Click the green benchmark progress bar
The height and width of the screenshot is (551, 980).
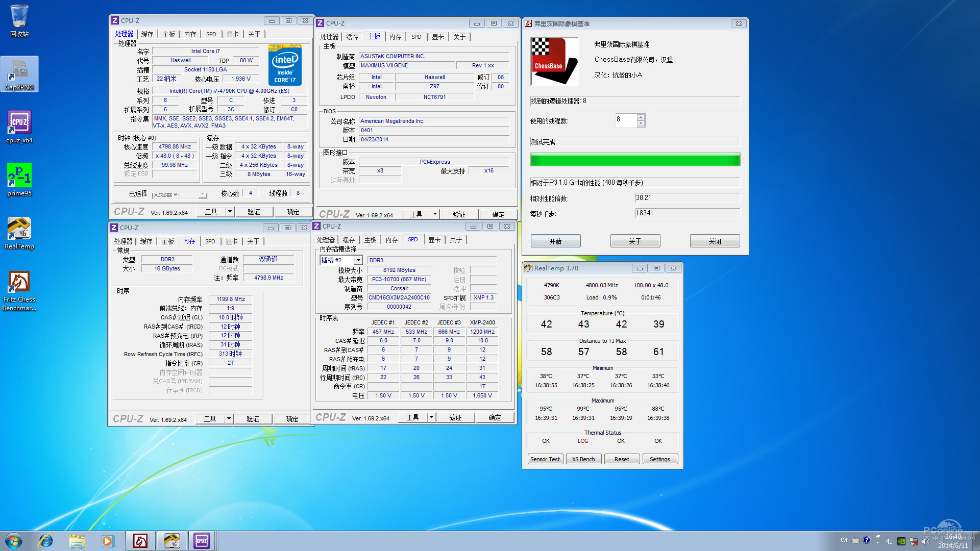(x=635, y=160)
